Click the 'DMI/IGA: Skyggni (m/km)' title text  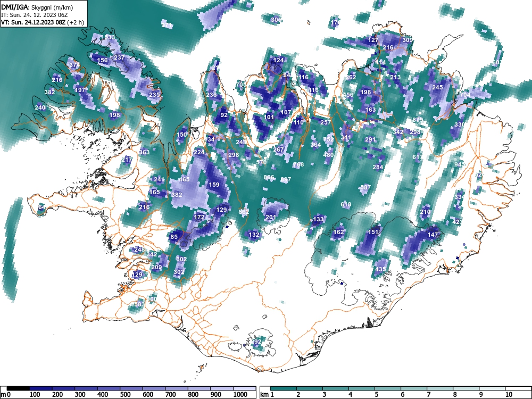pos(37,7)
